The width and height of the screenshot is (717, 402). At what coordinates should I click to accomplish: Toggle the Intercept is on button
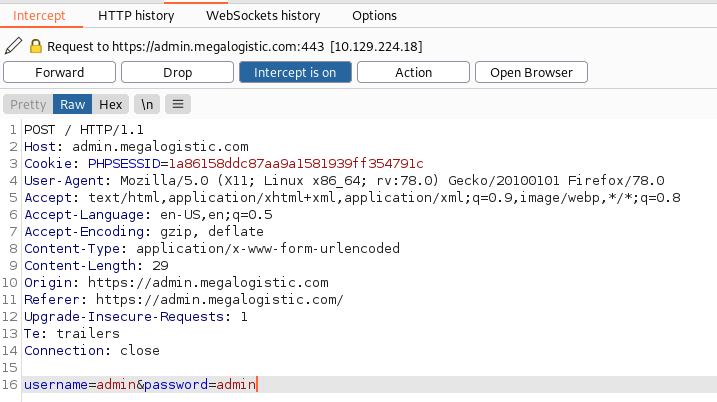tap(295, 72)
